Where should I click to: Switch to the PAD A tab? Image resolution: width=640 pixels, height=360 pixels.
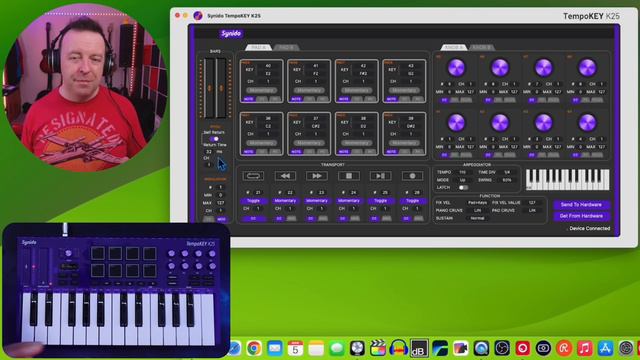point(258,47)
